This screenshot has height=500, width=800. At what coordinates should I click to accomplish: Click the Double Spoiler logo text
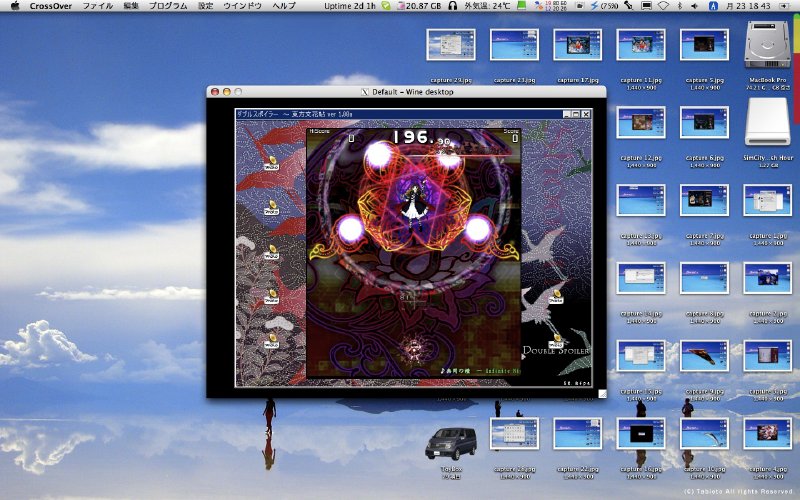click(x=556, y=351)
